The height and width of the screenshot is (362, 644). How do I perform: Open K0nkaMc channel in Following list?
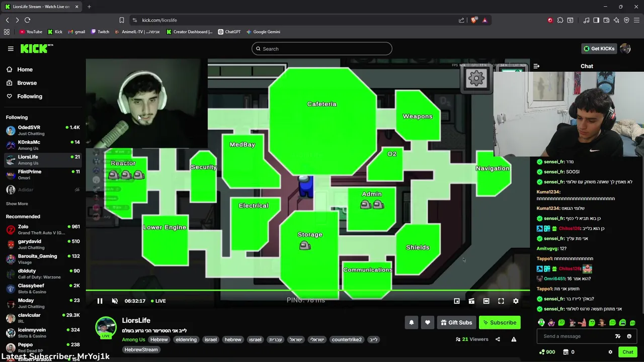point(43,145)
